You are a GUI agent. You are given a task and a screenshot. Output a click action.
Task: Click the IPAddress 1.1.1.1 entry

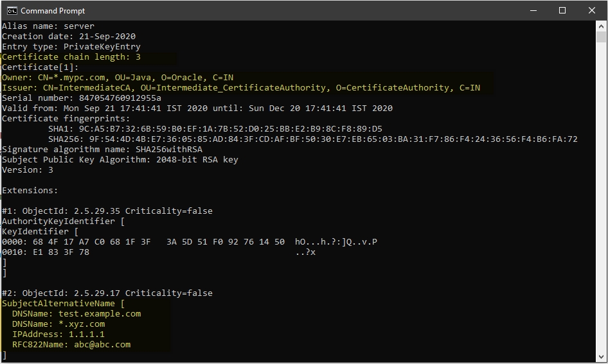point(58,334)
